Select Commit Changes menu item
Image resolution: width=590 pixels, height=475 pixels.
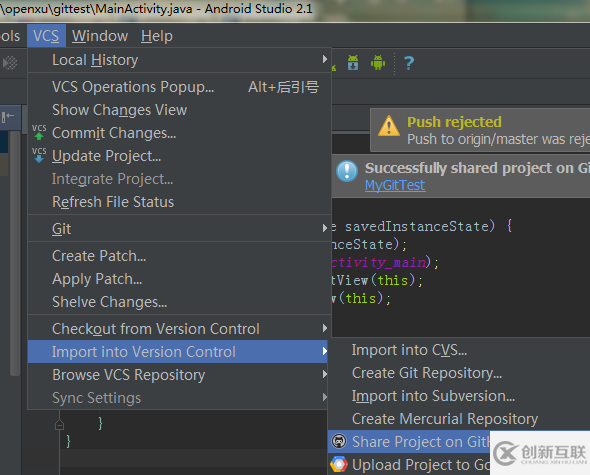[x=179, y=133]
